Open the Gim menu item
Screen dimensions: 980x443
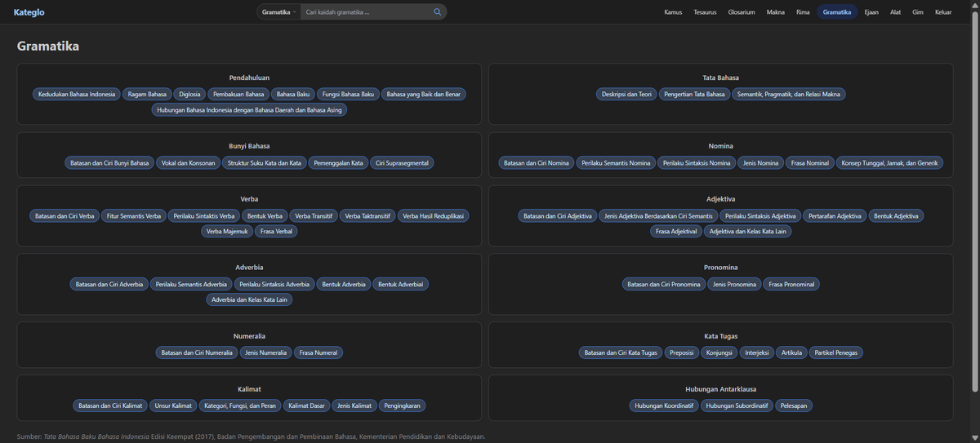click(918, 12)
